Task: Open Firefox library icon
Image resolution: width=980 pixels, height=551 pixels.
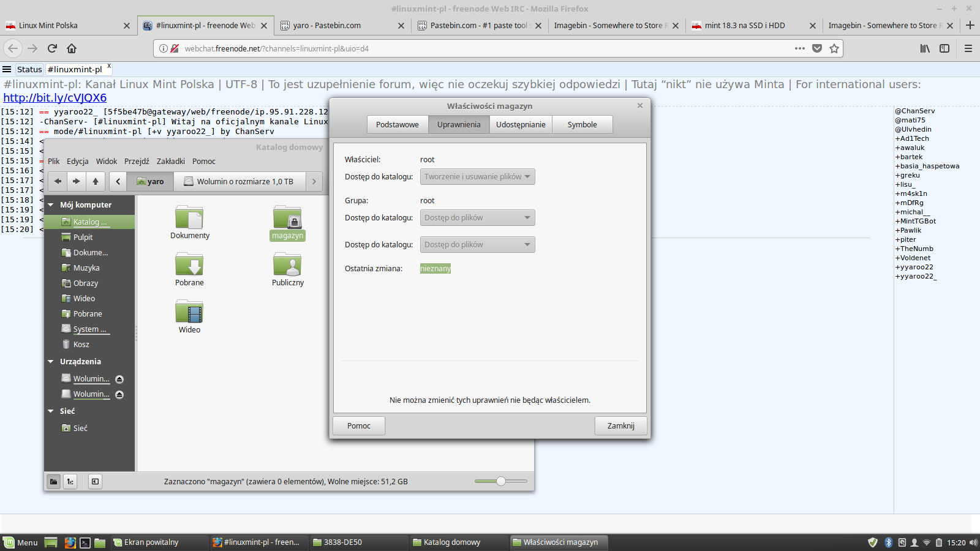Action: point(925,48)
